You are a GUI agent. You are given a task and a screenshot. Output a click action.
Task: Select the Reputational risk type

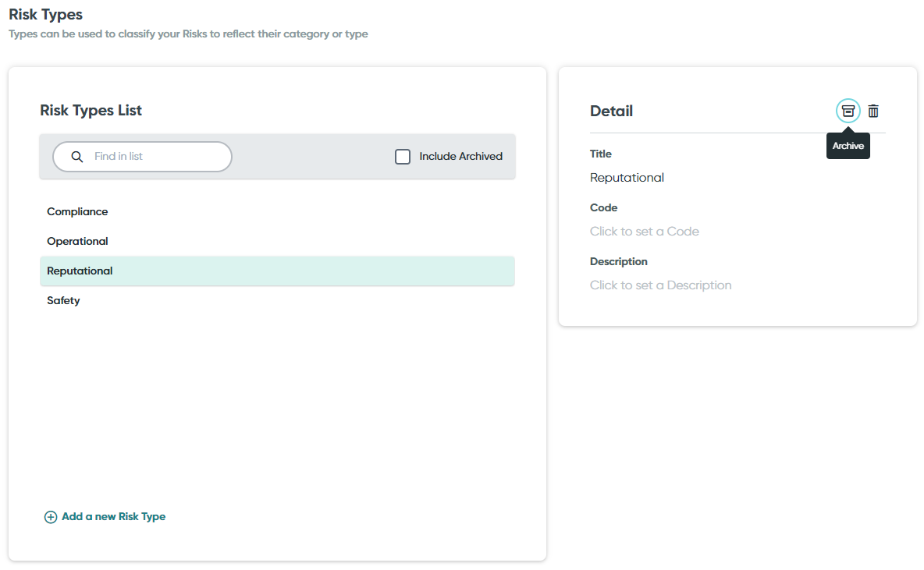pyautogui.click(x=277, y=271)
